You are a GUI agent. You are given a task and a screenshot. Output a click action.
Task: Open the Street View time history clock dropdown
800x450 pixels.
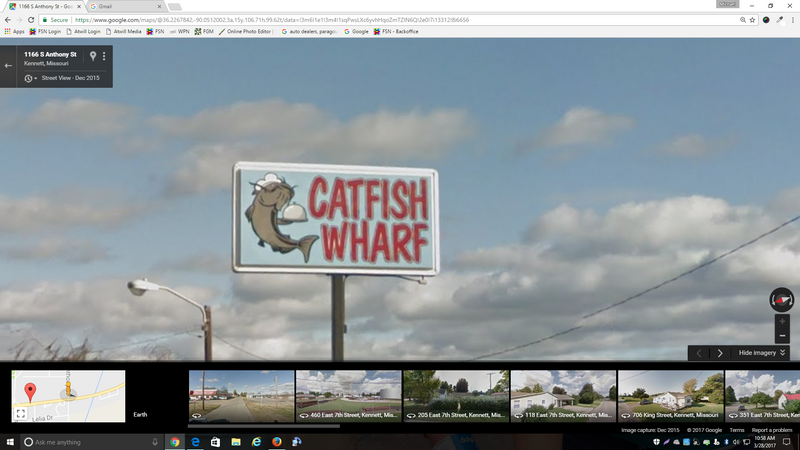(x=30, y=78)
